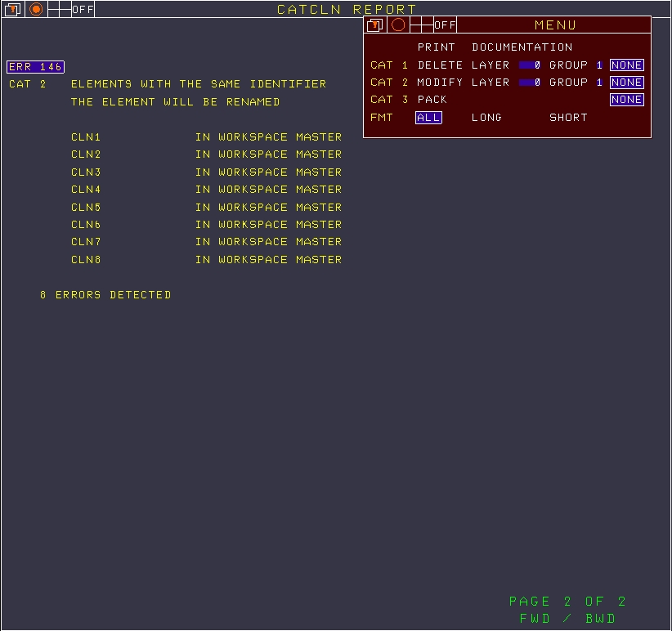The height and width of the screenshot is (631, 672).
Task: Click GROUP value 1 in CAT 2 row
Action: pyautogui.click(x=599, y=83)
